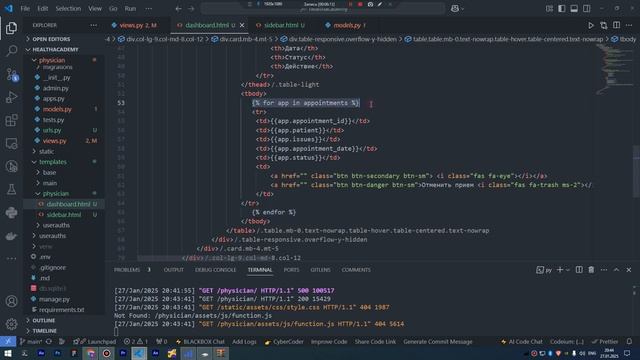Toggle the bottom panel layout button

(x=574, y=8)
